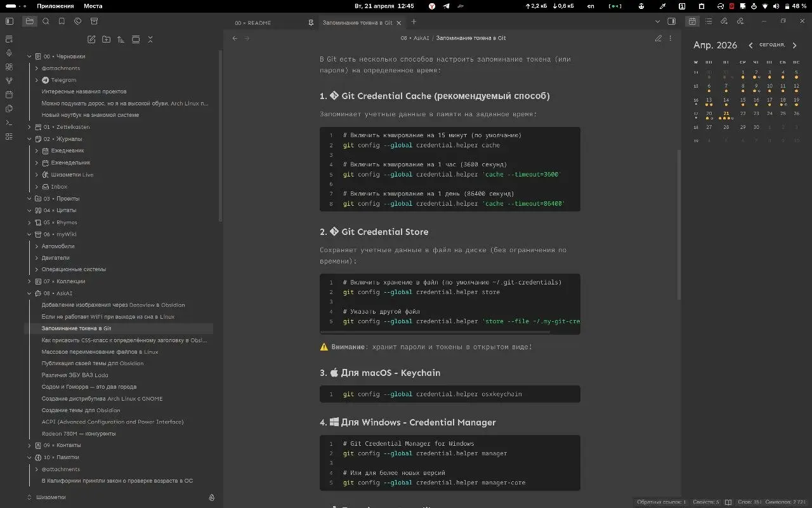Collapse all folders in file explorer

[150, 39]
